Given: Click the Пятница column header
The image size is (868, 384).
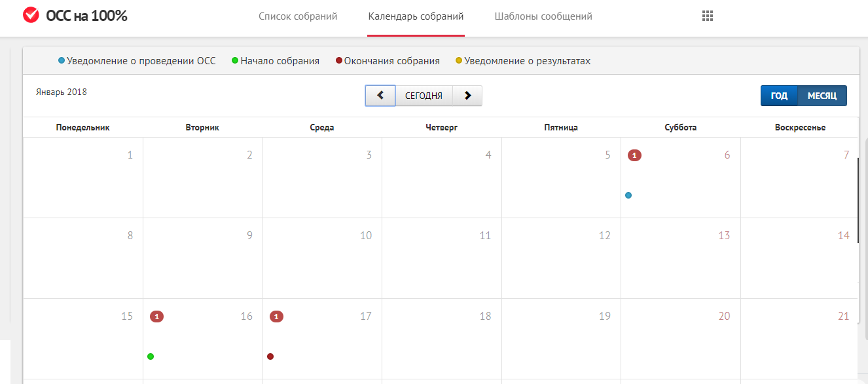Looking at the screenshot, I should coord(561,128).
